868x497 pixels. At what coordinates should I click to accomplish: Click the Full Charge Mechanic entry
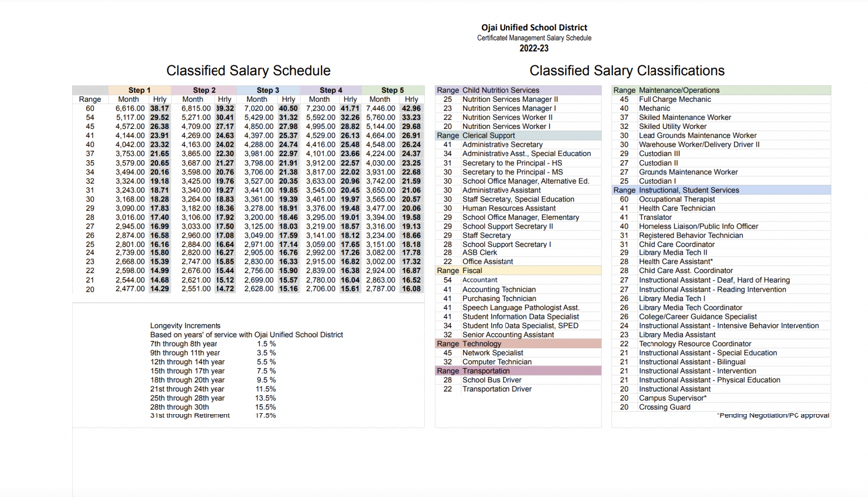[674, 99]
